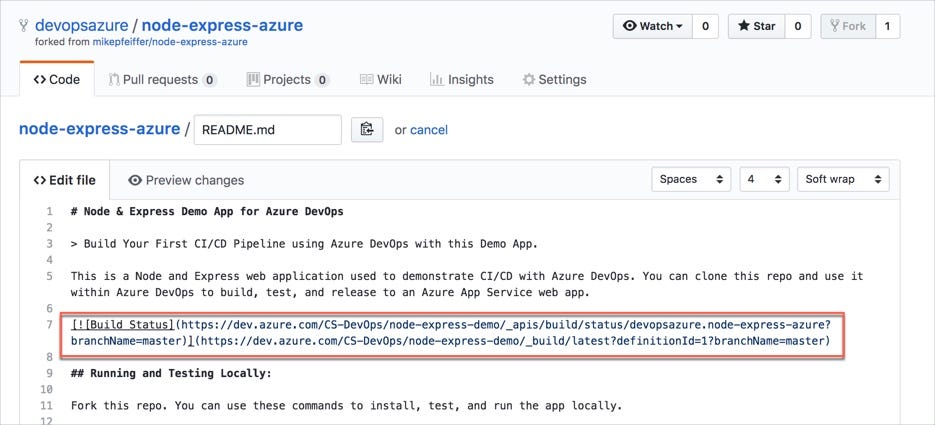
Task: Click the heading text on line 1
Action: 207,211
